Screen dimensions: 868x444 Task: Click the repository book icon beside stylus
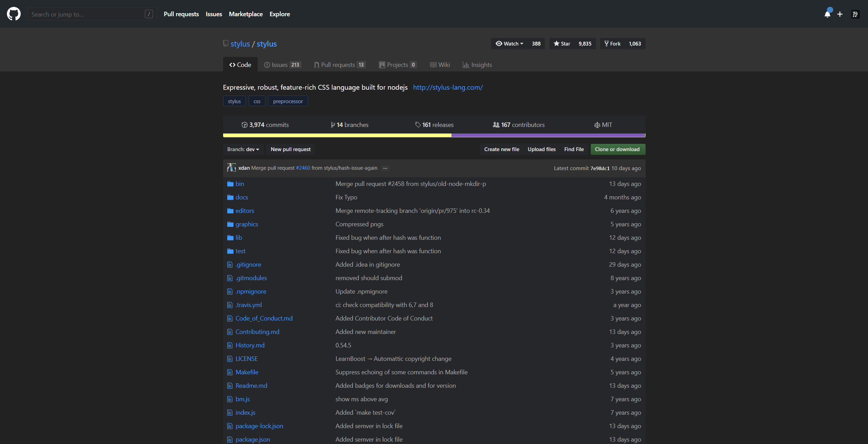point(226,43)
